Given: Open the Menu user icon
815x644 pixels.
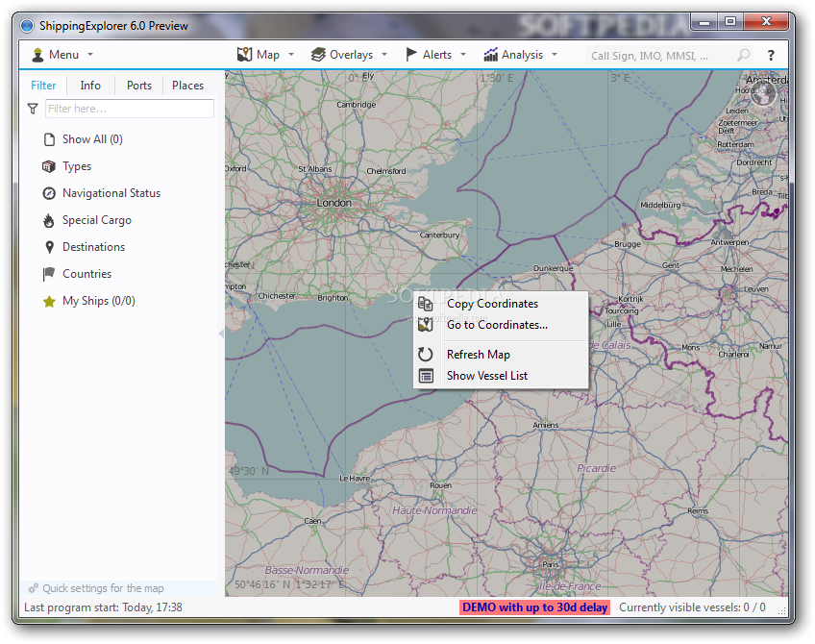Looking at the screenshot, I should click(x=37, y=55).
